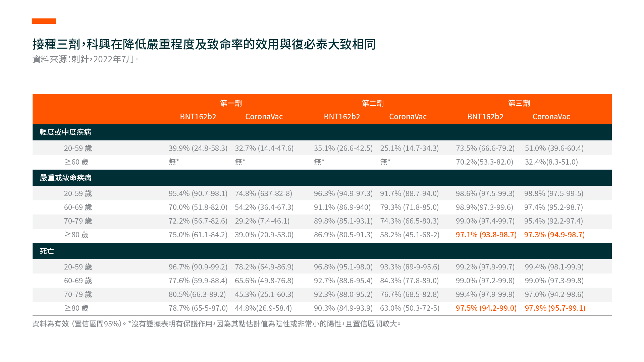Click cell 54.2% (36.4-67.3)

click(264, 207)
